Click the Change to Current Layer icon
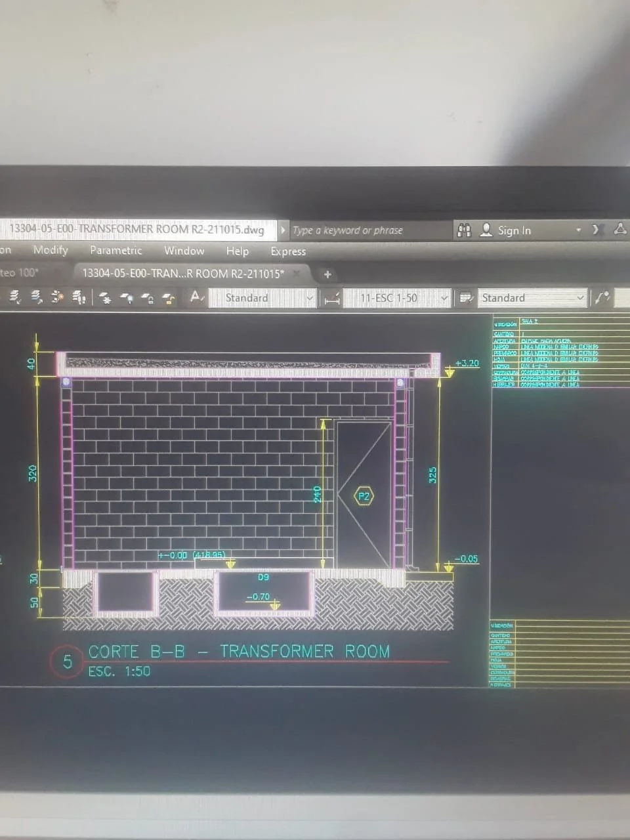The height and width of the screenshot is (840, 630). [x=37, y=297]
